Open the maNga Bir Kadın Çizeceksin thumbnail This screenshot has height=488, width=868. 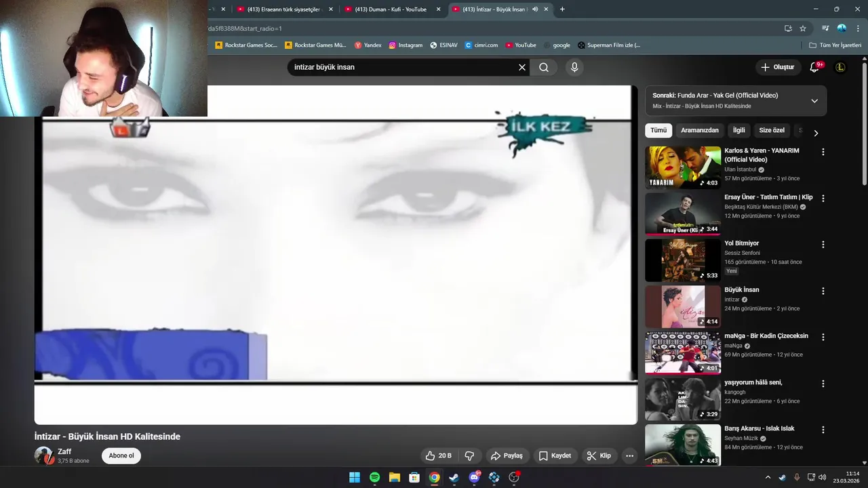pos(683,352)
